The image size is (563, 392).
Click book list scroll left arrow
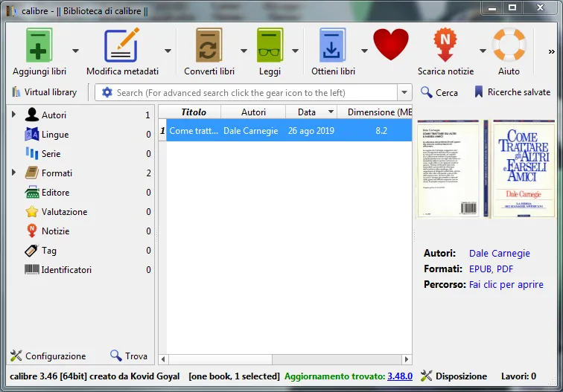click(163, 359)
